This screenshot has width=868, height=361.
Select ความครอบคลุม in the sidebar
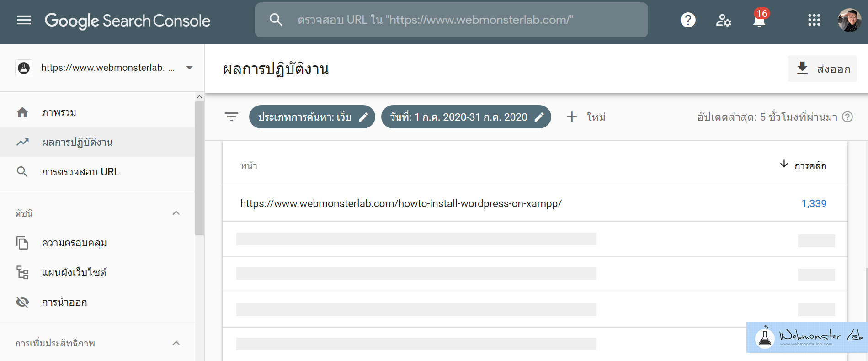[x=97, y=243]
